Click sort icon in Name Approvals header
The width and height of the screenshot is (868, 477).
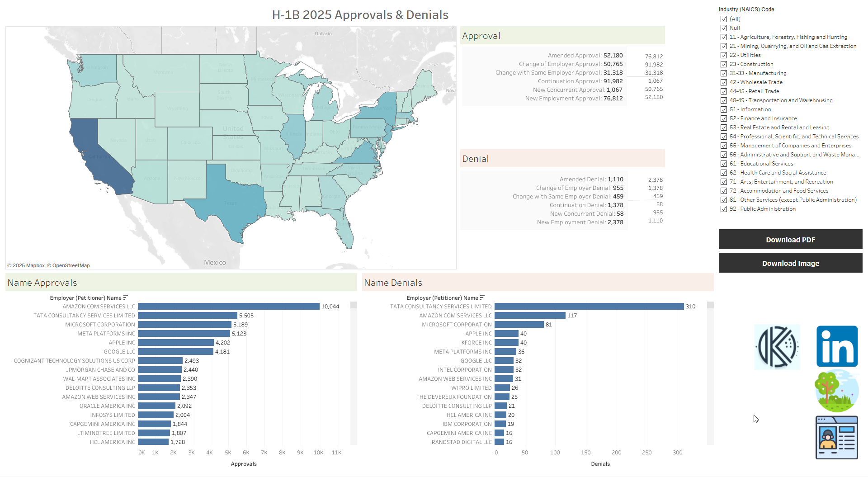click(x=126, y=298)
